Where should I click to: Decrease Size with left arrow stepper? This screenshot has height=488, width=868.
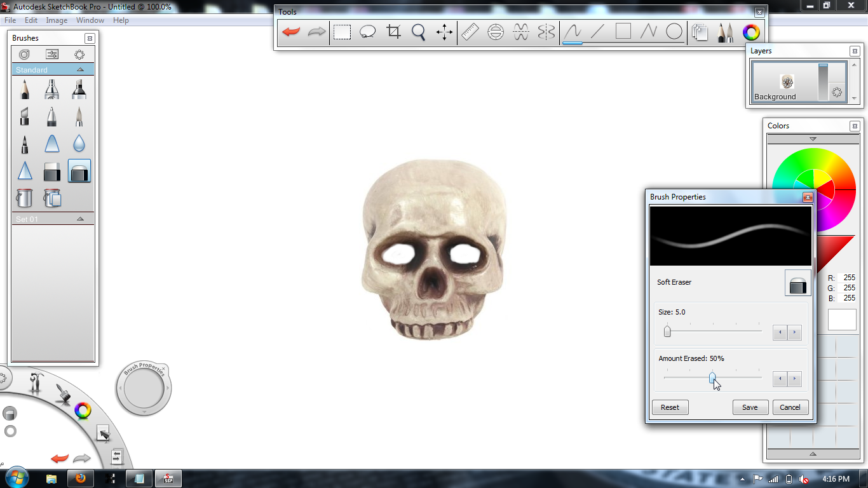pyautogui.click(x=780, y=332)
